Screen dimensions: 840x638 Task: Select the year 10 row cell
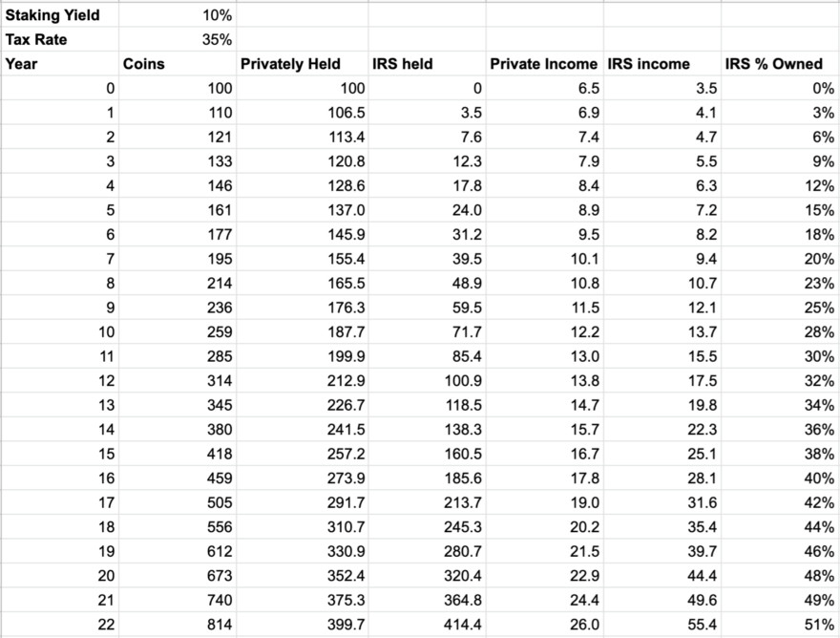[x=59, y=331]
